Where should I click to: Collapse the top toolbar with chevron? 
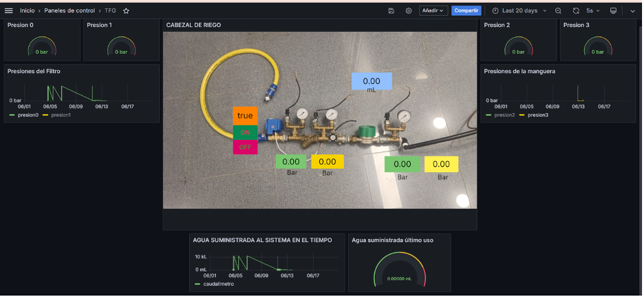[632, 11]
